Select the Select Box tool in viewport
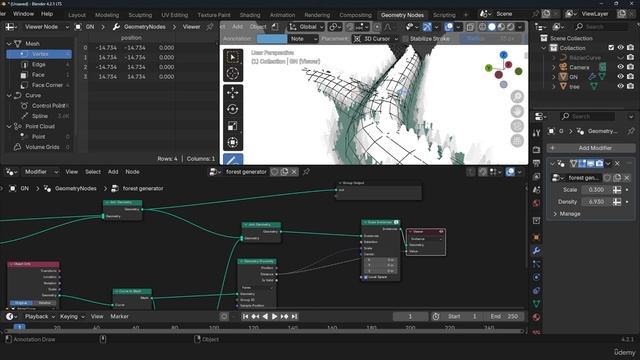This screenshot has height=360, width=640. pyautogui.click(x=233, y=57)
